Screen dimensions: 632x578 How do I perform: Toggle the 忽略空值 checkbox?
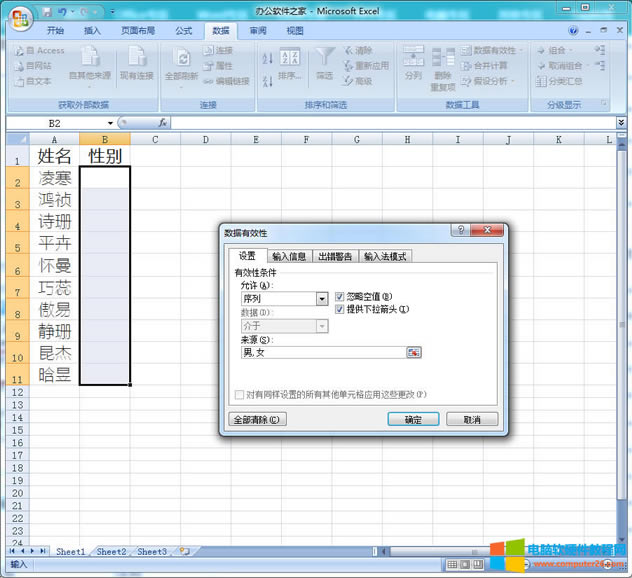click(x=340, y=297)
